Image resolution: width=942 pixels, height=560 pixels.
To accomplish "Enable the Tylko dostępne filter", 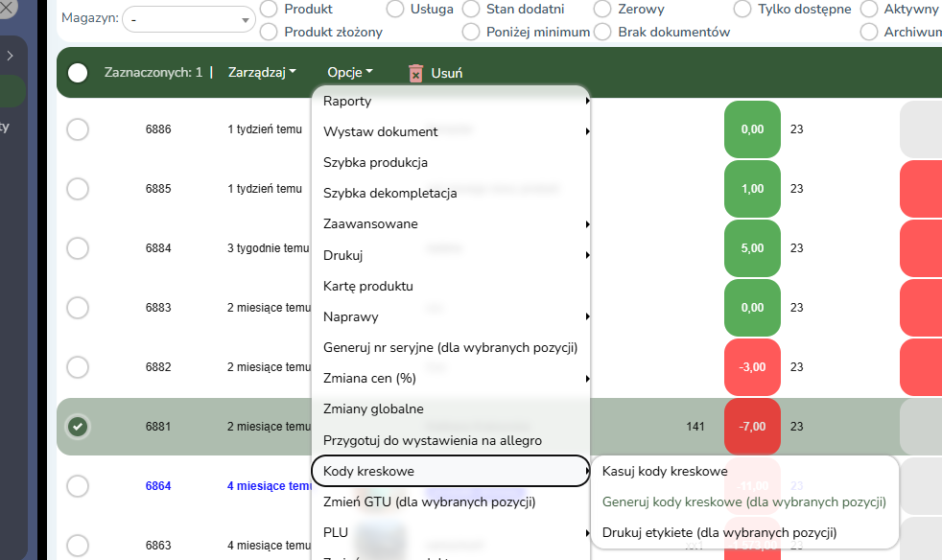I will tap(742, 9).
